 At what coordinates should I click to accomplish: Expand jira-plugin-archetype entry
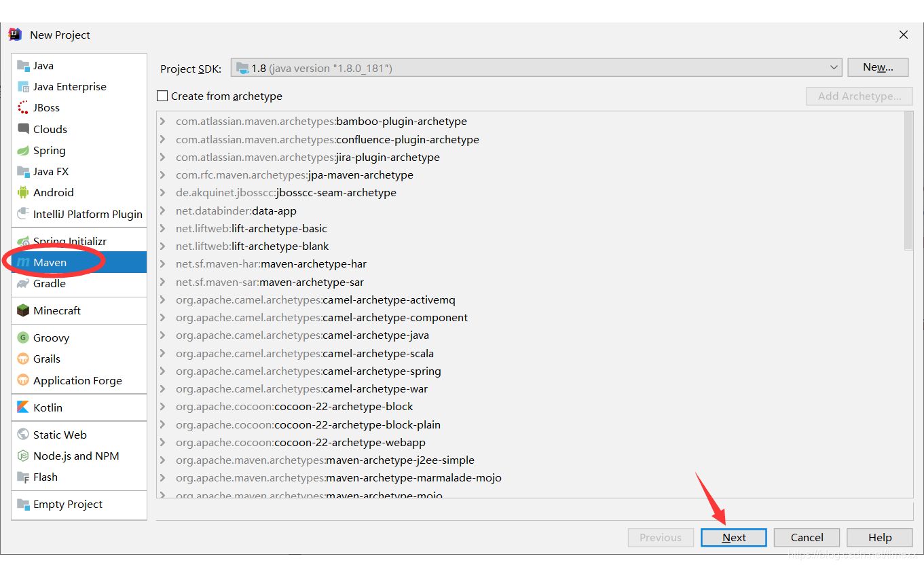point(163,157)
